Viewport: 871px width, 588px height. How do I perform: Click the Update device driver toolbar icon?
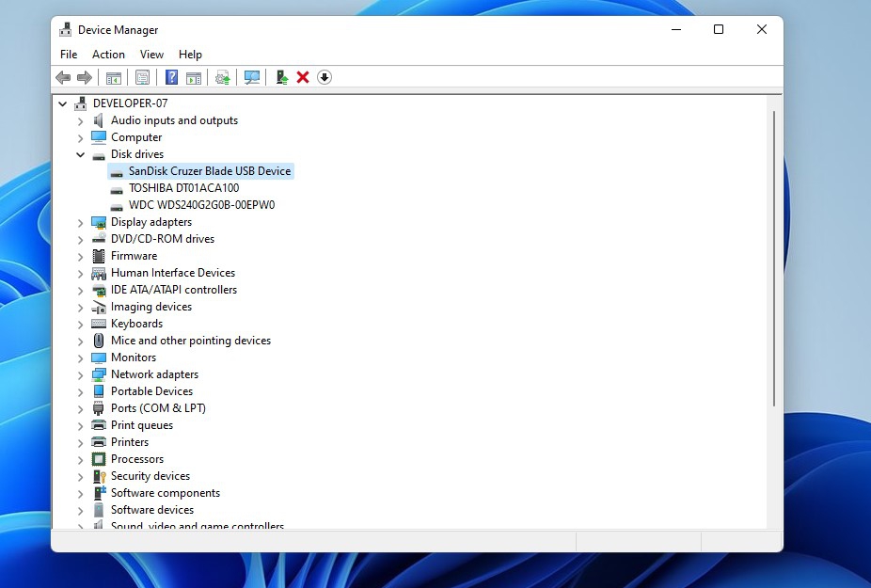pos(281,77)
